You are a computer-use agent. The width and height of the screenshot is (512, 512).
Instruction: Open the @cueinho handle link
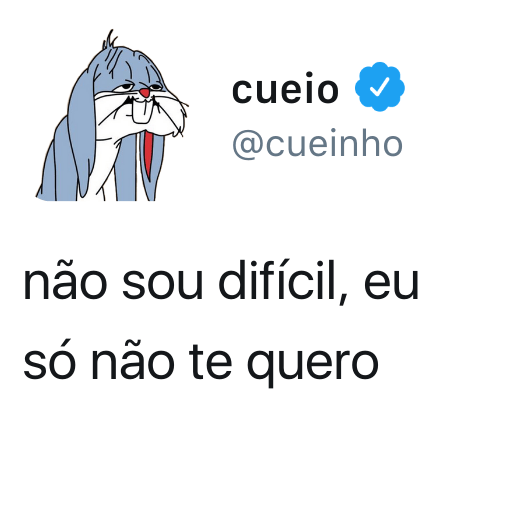click(x=318, y=144)
